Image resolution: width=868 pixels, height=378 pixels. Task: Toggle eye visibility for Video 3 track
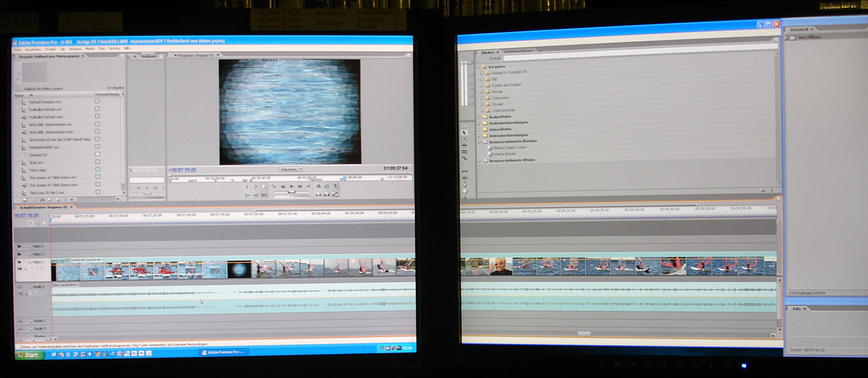(x=19, y=247)
